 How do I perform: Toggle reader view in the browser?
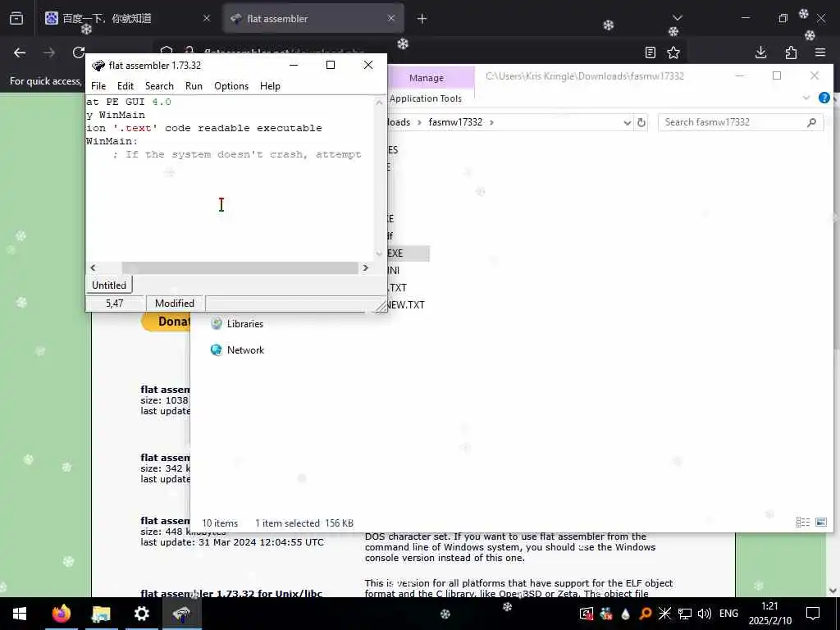pyautogui.click(x=651, y=52)
